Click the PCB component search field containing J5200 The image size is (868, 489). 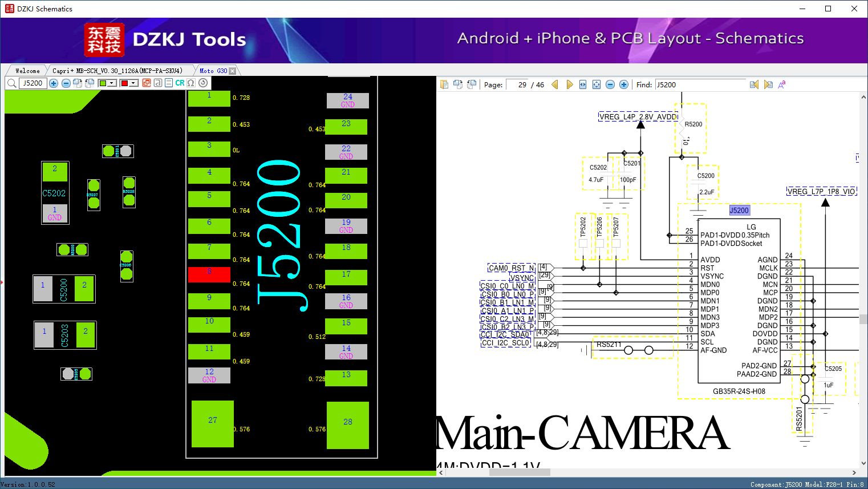pos(33,83)
